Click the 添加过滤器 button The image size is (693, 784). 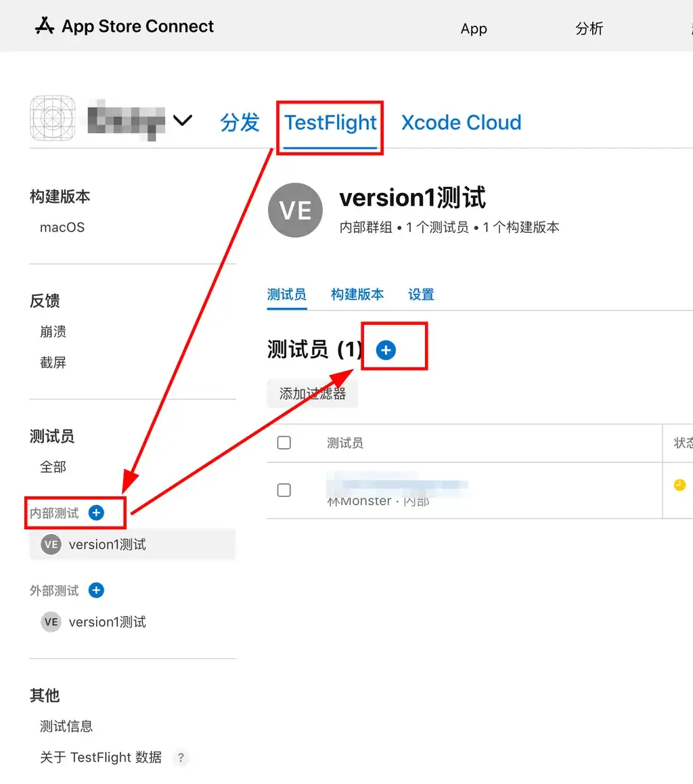click(x=312, y=393)
